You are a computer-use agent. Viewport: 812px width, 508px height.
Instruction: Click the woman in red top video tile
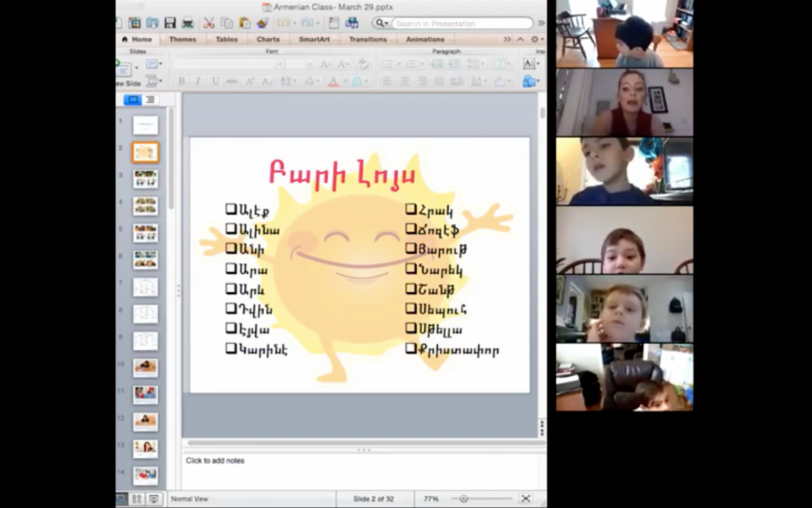coord(625,102)
